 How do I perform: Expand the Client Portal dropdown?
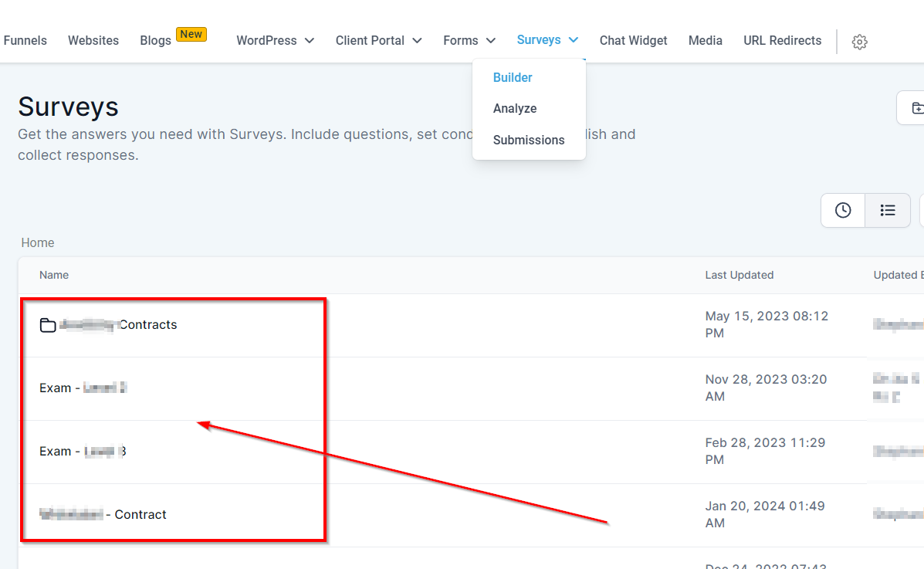pos(378,40)
